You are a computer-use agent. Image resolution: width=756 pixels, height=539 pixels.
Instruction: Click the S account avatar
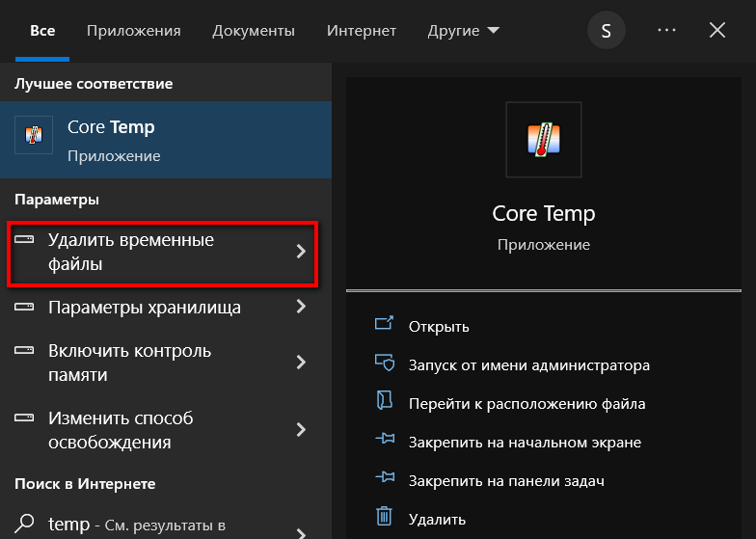click(606, 31)
